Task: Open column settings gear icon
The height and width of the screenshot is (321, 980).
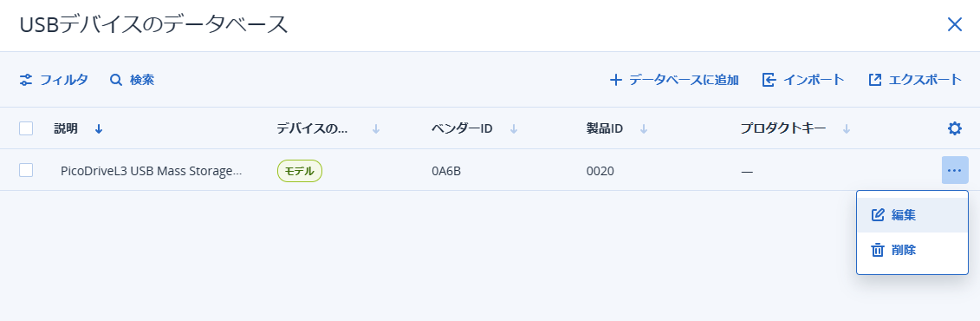Action: point(954,129)
